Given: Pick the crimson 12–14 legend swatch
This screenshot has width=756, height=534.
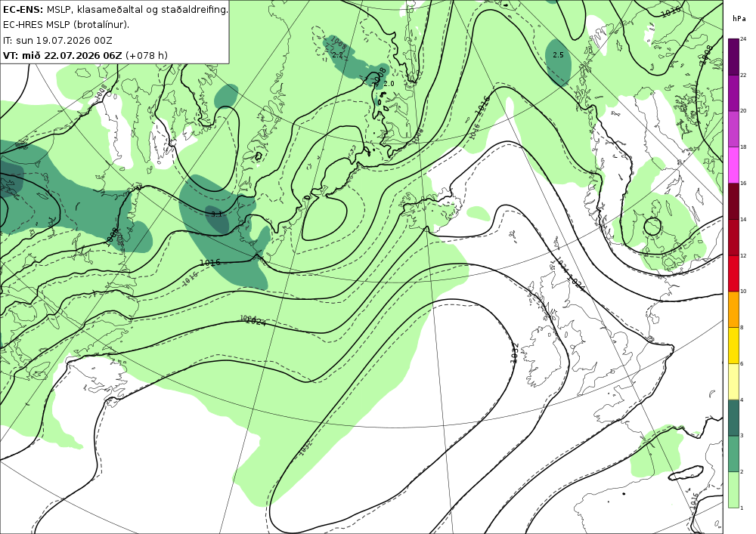Looking at the screenshot, I should click(734, 237).
